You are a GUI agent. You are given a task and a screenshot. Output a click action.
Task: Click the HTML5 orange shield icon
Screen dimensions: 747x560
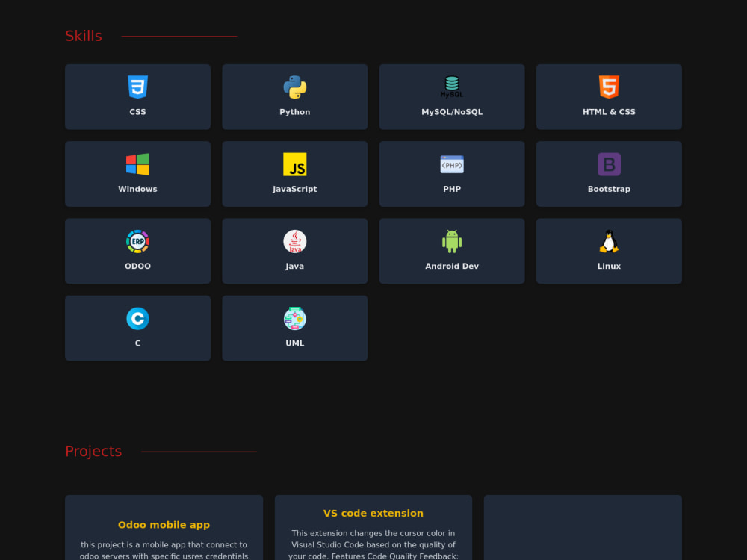609,87
